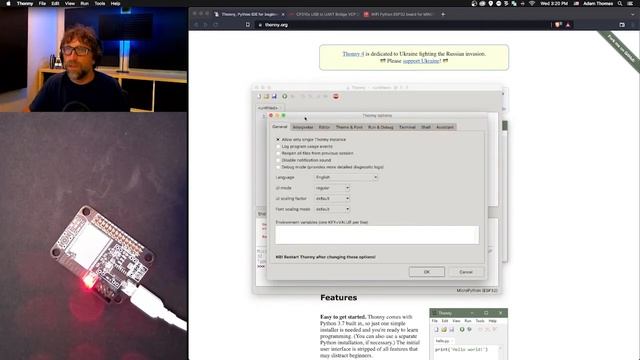640x360 pixels.
Task: Click the location pin icon in the menu bar
Action: coord(491,3)
